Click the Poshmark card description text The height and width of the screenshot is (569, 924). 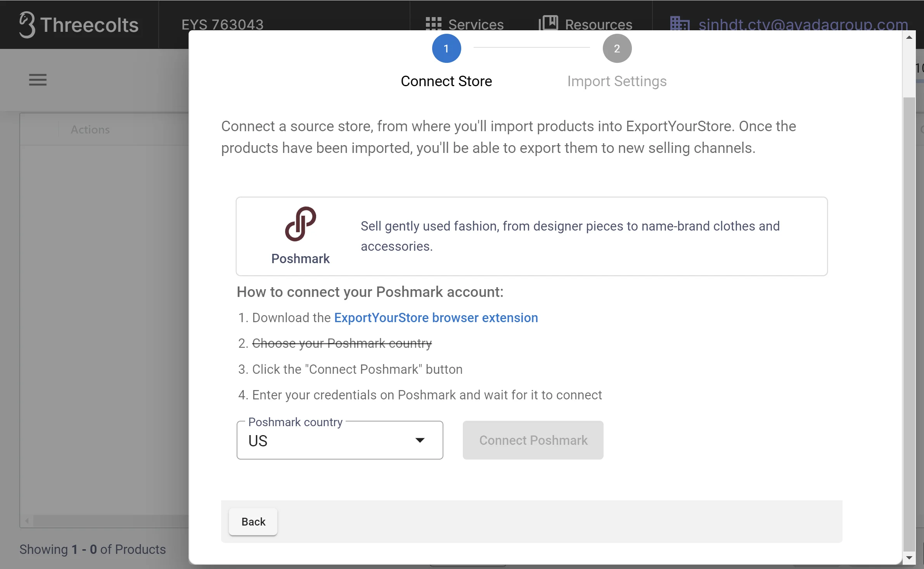[x=570, y=236]
